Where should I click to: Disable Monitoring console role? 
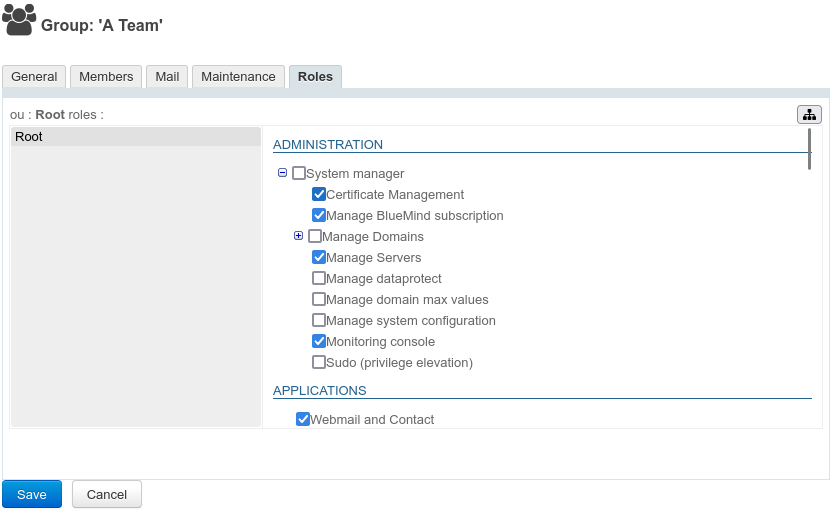point(319,341)
